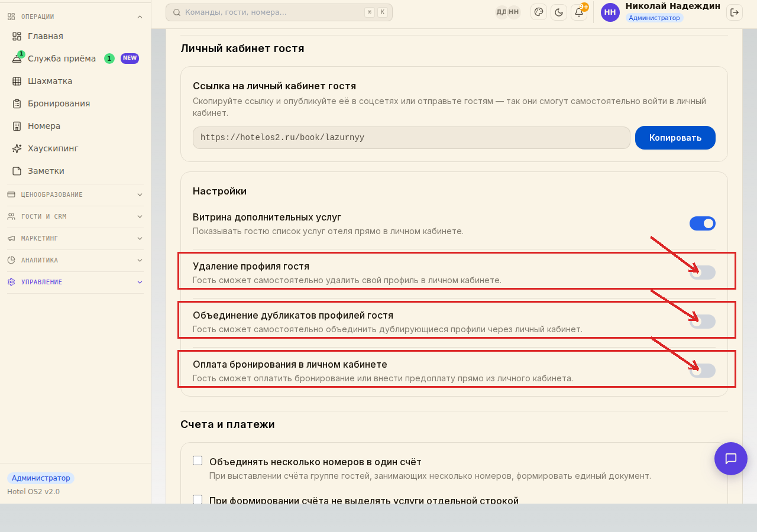Click the NEW badge on Служба приёма
This screenshot has height=532, width=757.
tap(130, 58)
